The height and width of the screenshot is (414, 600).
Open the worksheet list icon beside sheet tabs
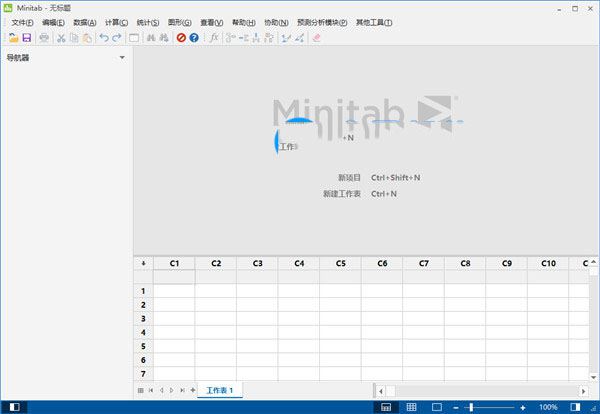(140, 390)
